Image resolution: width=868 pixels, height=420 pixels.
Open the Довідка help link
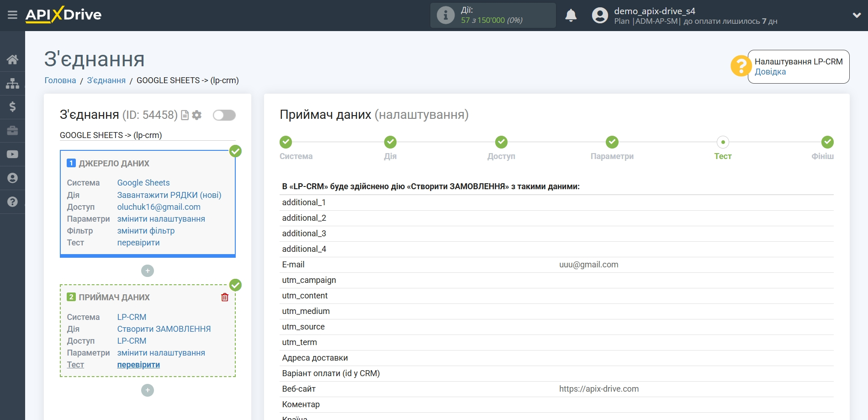[770, 72]
